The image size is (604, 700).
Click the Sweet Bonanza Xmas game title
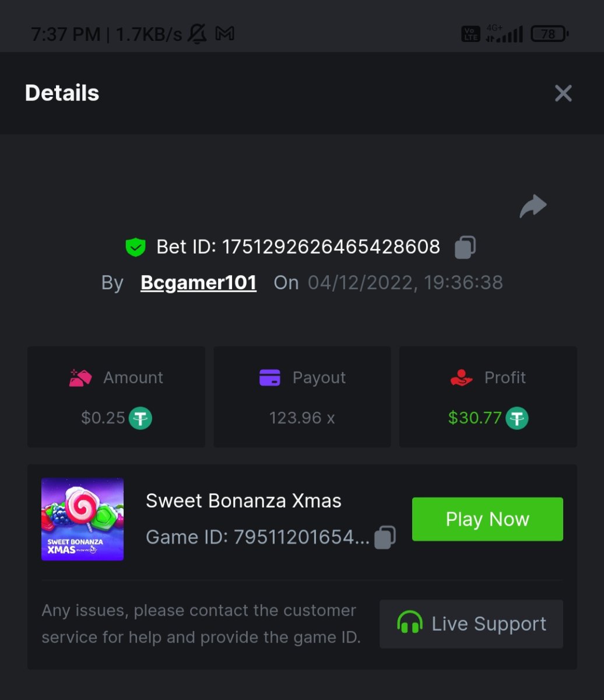(x=244, y=501)
